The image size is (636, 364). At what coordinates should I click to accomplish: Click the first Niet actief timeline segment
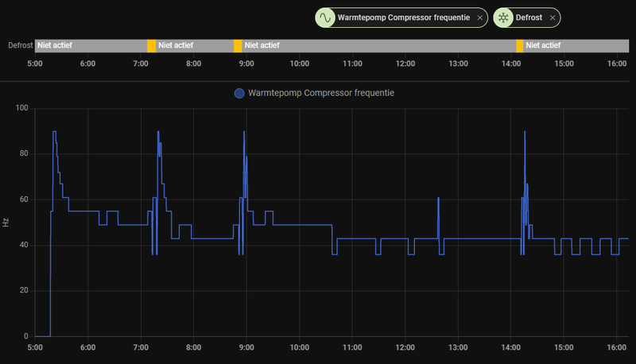pos(91,46)
